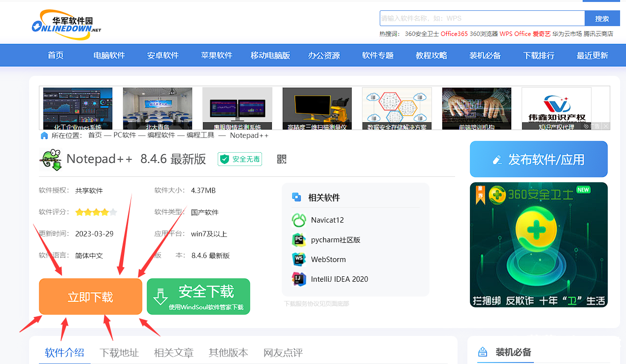
Task: Open the 编程工具 breadcrumb link
Action: 200,135
